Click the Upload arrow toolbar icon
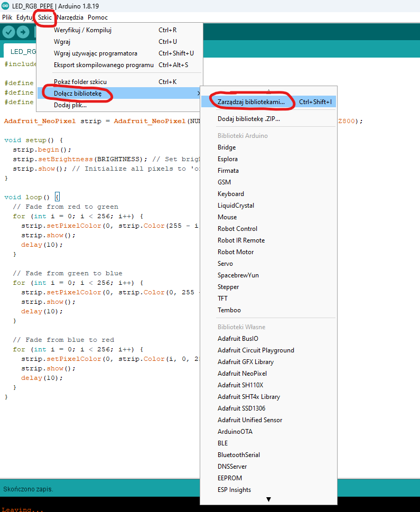Image resolution: width=420 pixels, height=512 pixels. tap(23, 32)
